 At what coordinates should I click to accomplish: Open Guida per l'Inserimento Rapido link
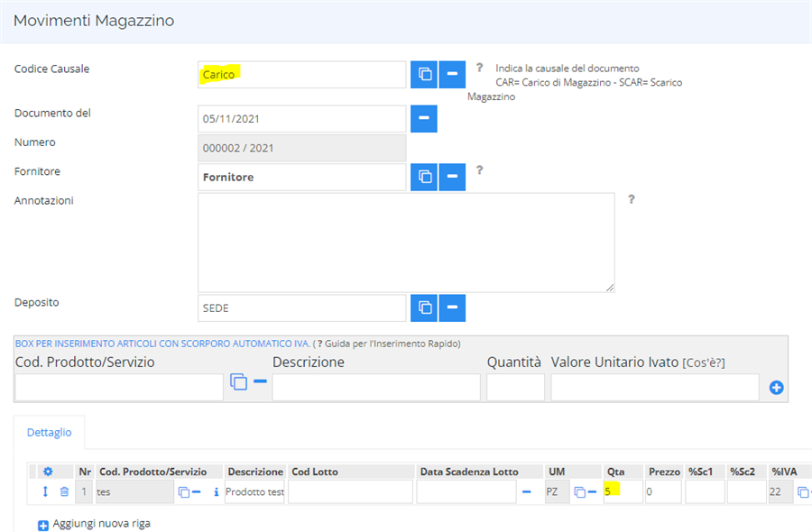pyautogui.click(x=389, y=344)
